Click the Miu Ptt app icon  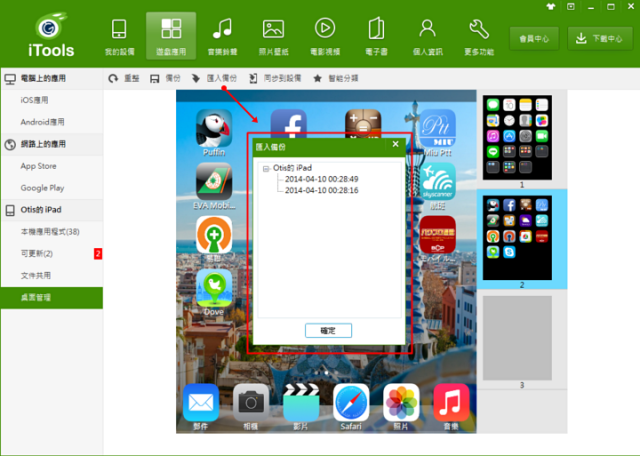coord(437,128)
